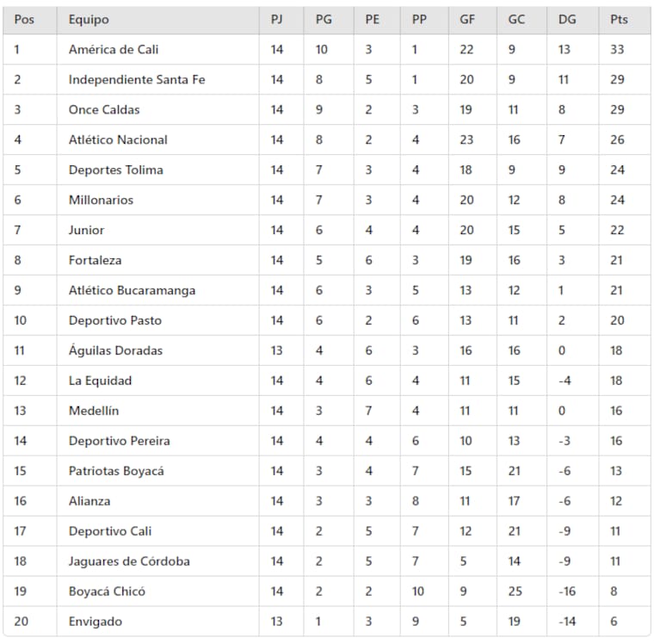Screen dimensions: 654x644
Task: Select Once Caldas in the table
Action: coord(104,110)
